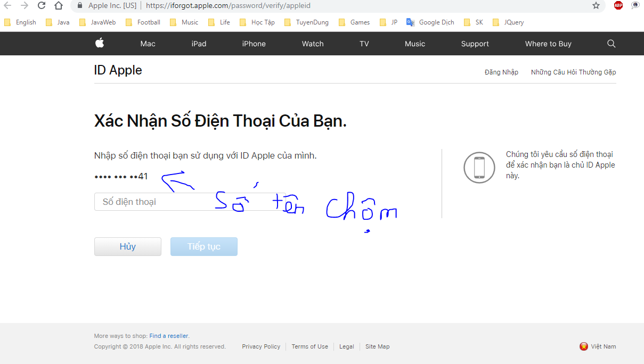The width and height of the screenshot is (644, 364).
Task: Click the Apple logo in navigation bar
Action: (100, 43)
